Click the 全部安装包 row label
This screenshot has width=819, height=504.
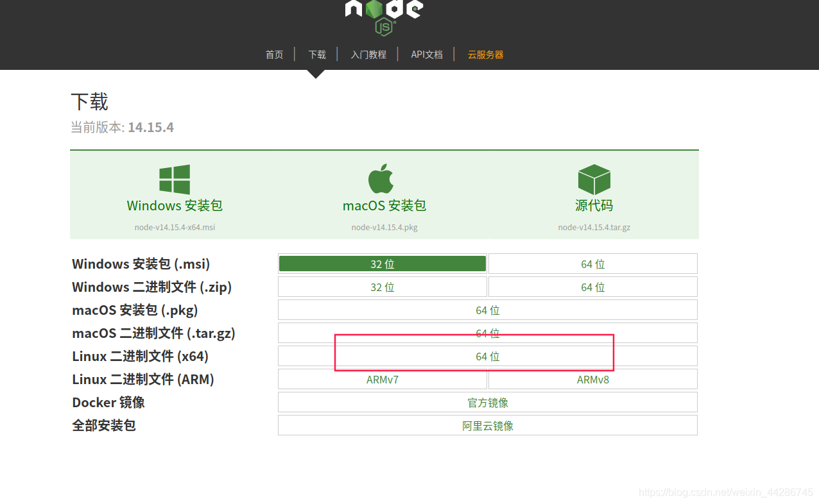pyautogui.click(x=104, y=425)
